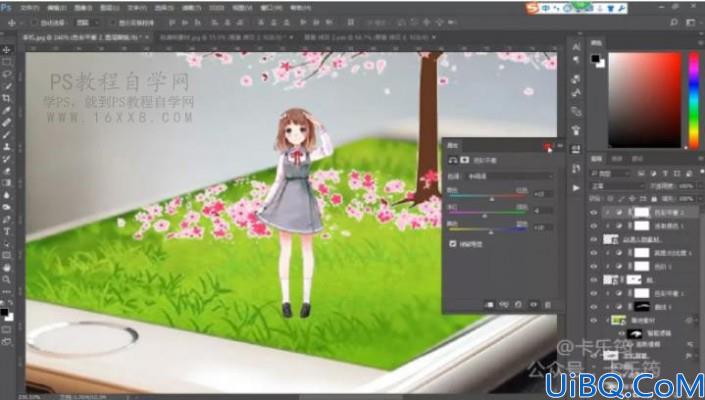Screen dimensions: 705x400
Task: Open the workspace switcher dropdown
Action: point(691,22)
